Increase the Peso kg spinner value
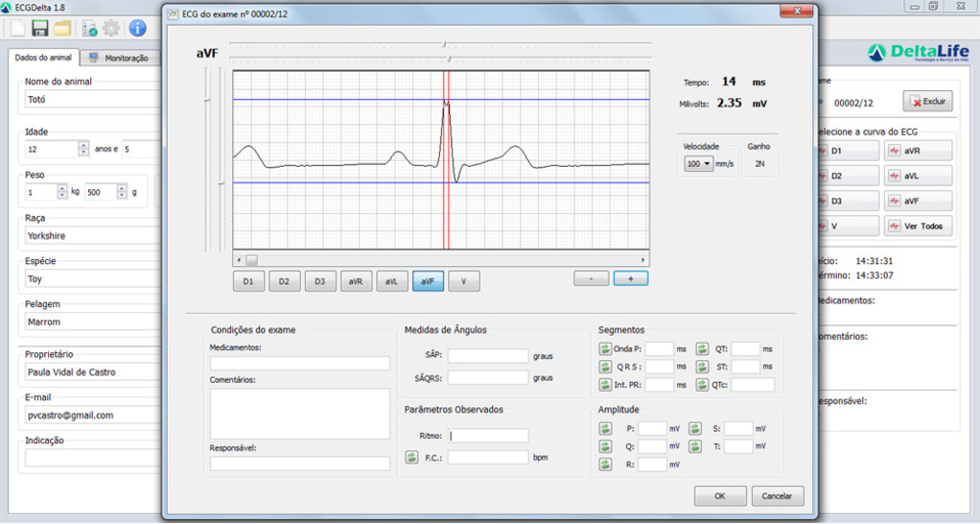Viewport: 980px width, 524px height. (x=62, y=188)
